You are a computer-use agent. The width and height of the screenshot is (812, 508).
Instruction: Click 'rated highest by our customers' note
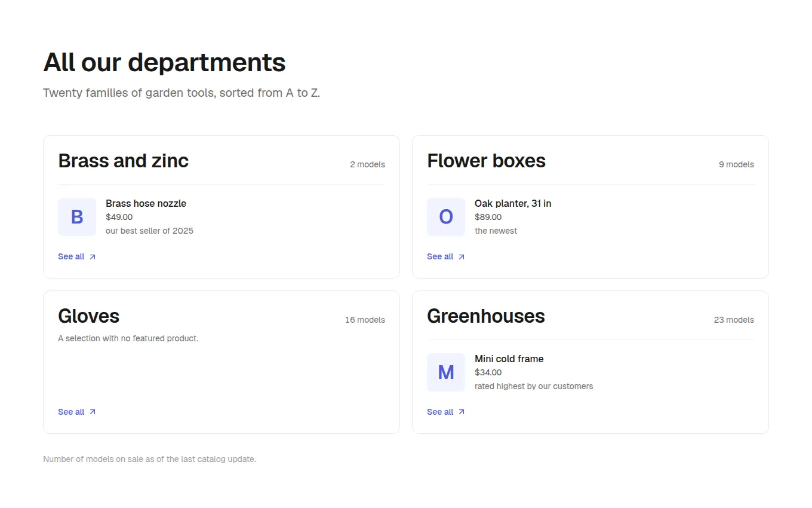pos(534,386)
